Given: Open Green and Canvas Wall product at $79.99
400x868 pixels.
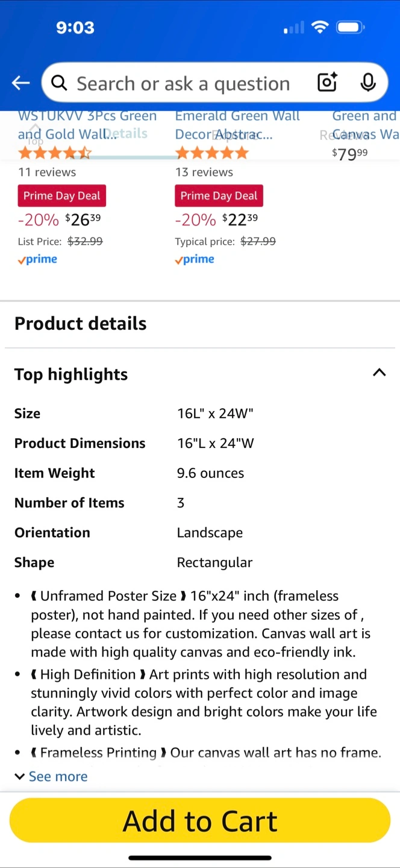Looking at the screenshot, I should coord(365,125).
